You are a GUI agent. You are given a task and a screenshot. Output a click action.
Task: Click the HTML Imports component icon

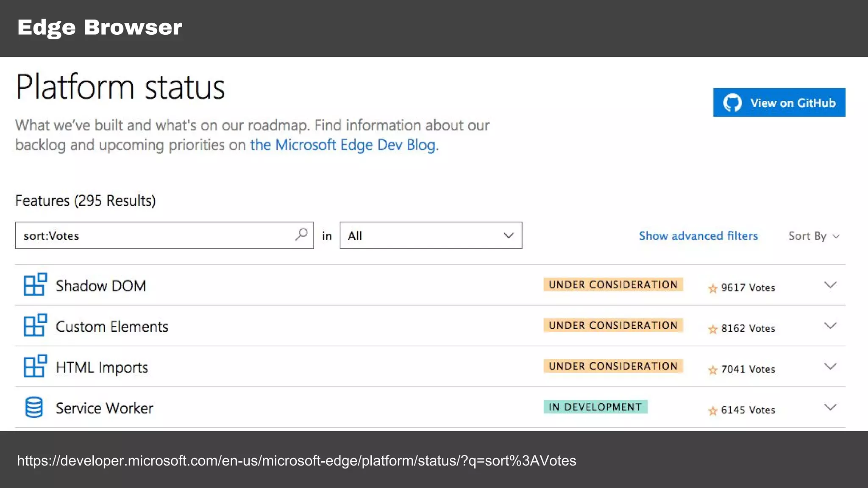tap(35, 366)
